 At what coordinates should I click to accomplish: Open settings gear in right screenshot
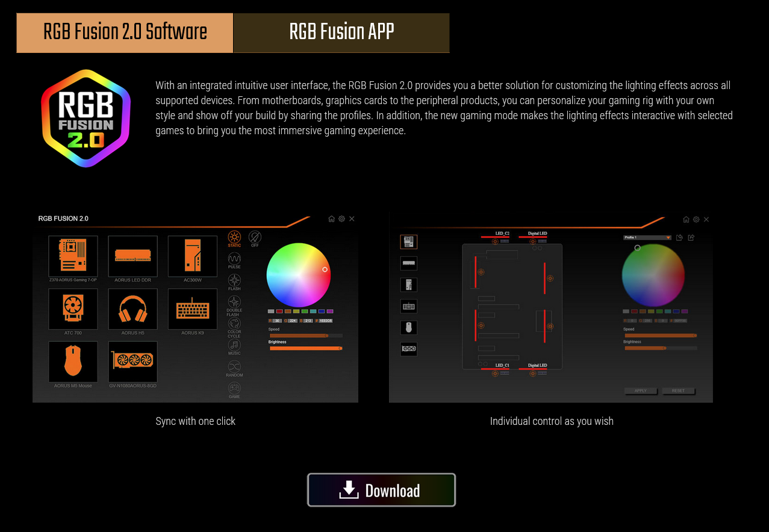696,219
